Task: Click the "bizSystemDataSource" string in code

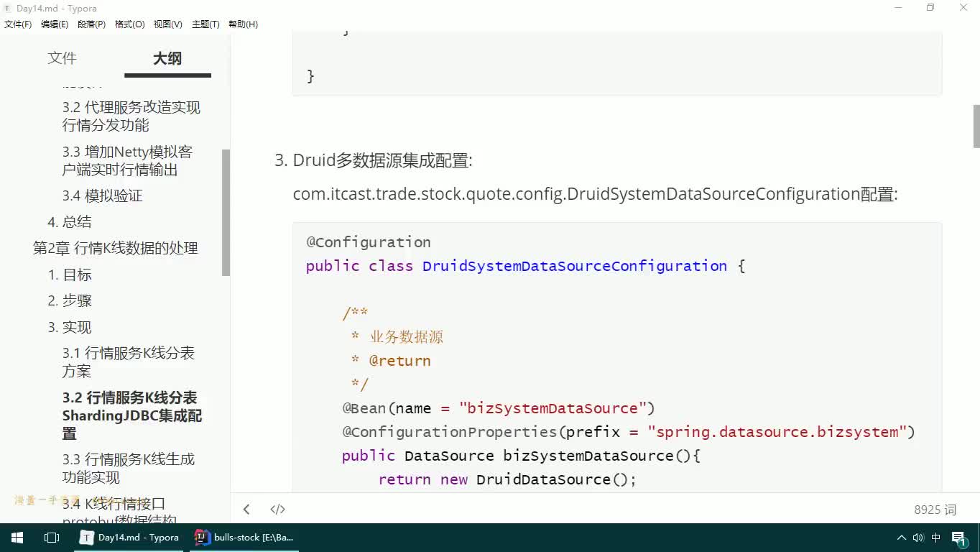Action: click(553, 408)
